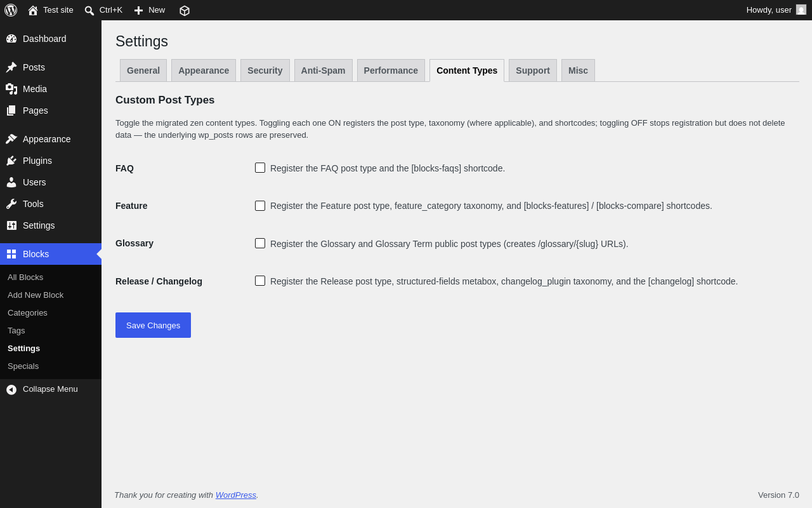Click the Collapse Menu arrow icon
812x508 pixels.
(x=11, y=389)
